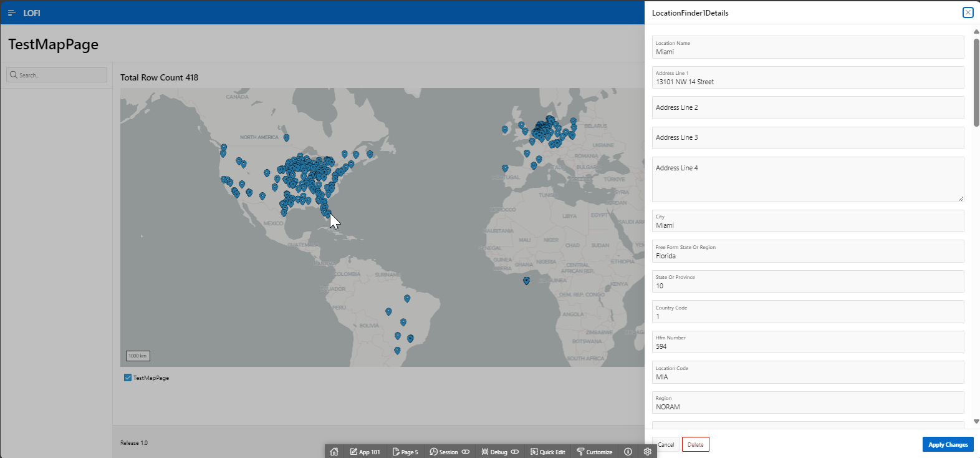The width and height of the screenshot is (980, 458).
Task: Click the info icon in developer toolbar
Action: [628, 452]
